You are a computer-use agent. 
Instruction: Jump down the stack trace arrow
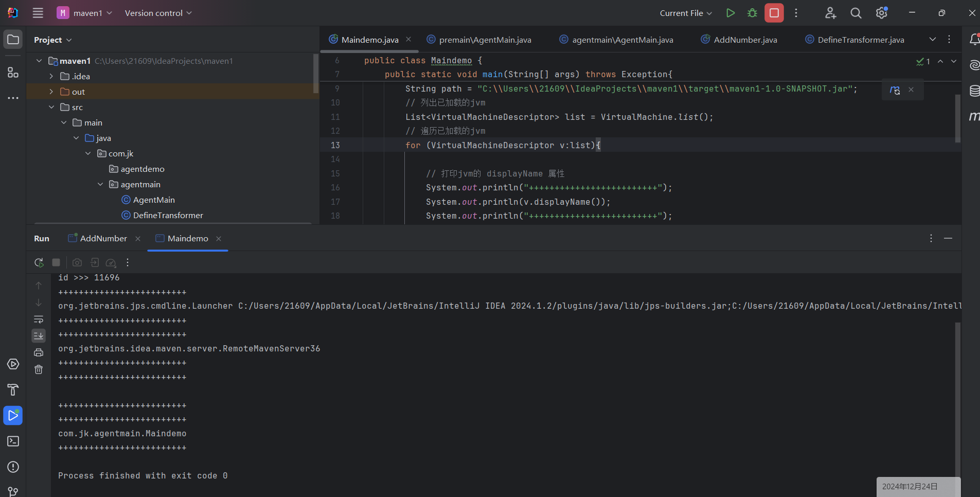[39, 303]
